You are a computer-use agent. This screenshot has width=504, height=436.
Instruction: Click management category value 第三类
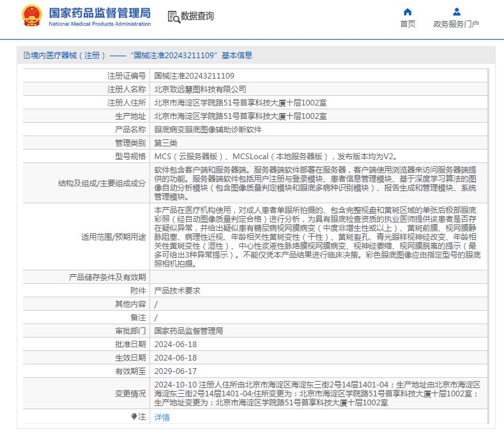(166, 143)
